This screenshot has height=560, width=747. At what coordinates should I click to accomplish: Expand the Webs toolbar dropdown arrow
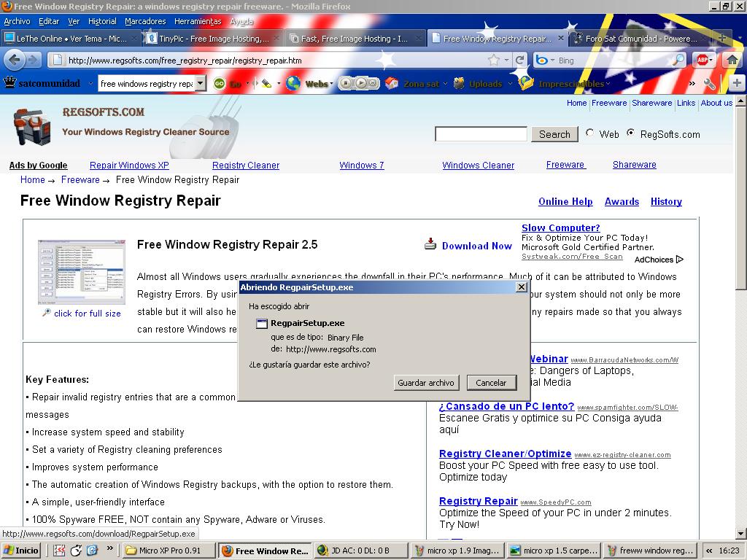click(x=332, y=84)
